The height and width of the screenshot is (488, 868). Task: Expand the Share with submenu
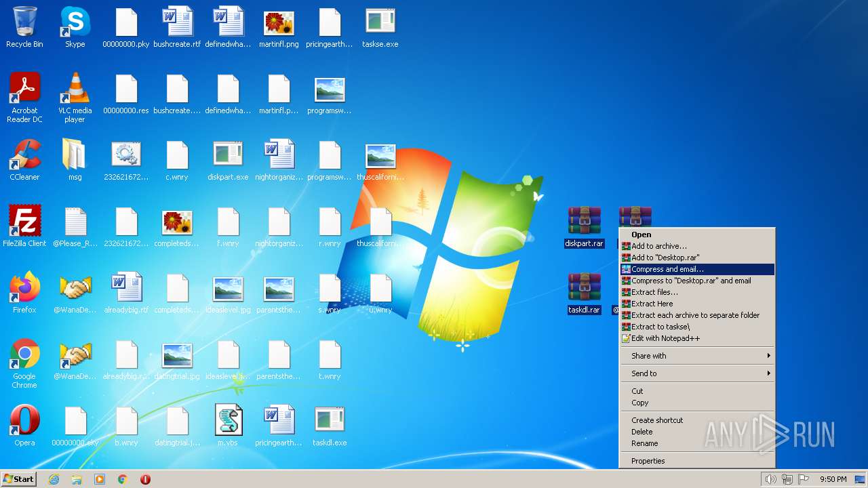click(696, 356)
